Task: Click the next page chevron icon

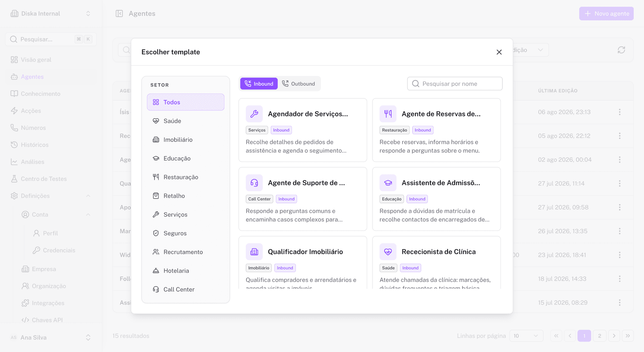Action: [614, 336]
